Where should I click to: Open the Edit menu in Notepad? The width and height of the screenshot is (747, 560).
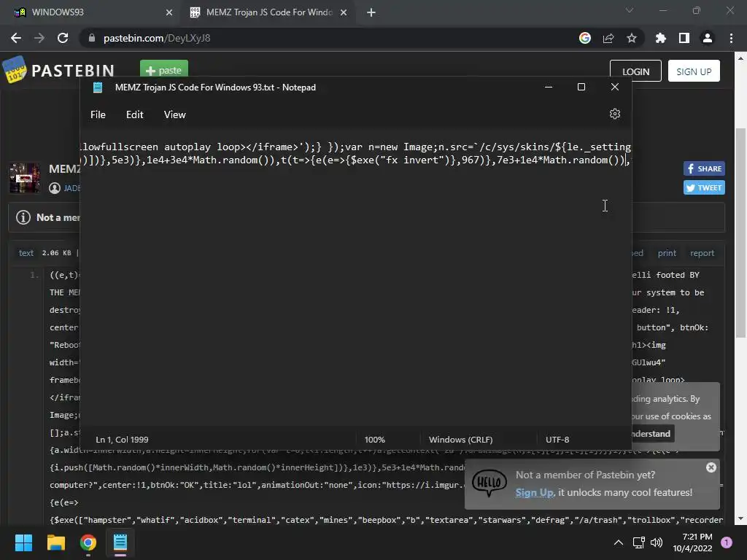134,114
